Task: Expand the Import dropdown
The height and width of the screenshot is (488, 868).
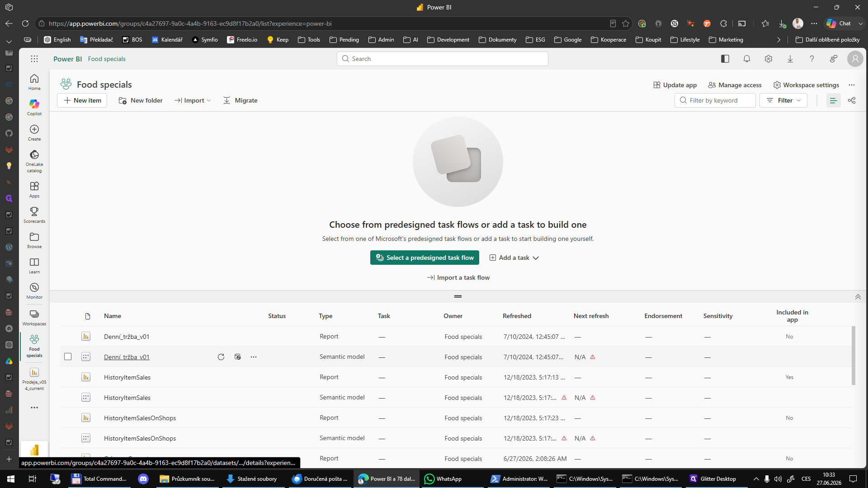Action: point(193,100)
